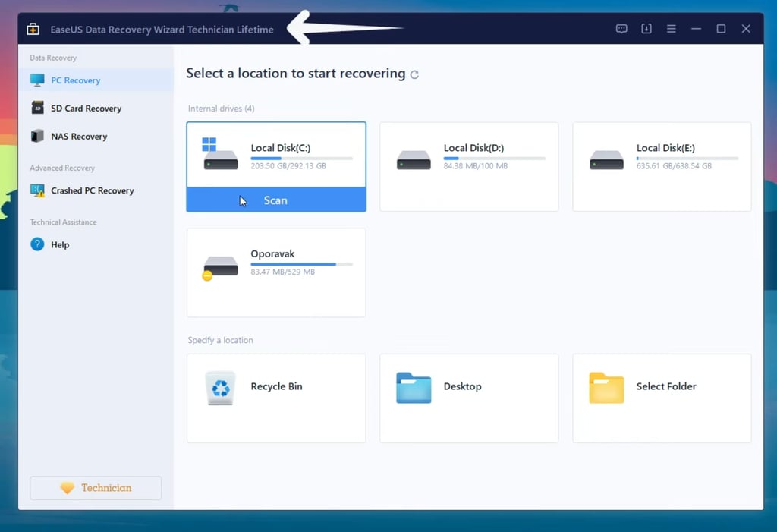Select the Local Disk(D:) drive card
This screenshot has width=777, height=532.
469,167
